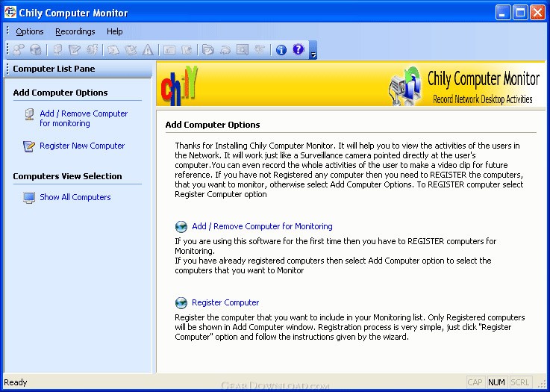This screenshot has width=550, height=392.
Task: Click the pages with pencil toolbar icon
Action: click(131, 50)
